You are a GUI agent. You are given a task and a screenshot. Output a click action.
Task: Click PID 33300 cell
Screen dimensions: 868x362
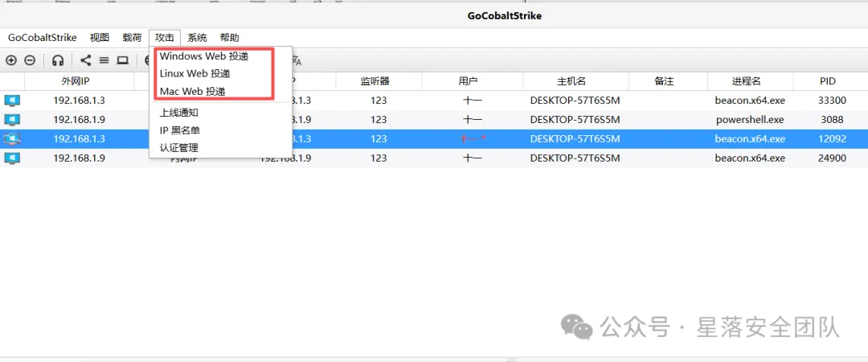tap(832, 101)
